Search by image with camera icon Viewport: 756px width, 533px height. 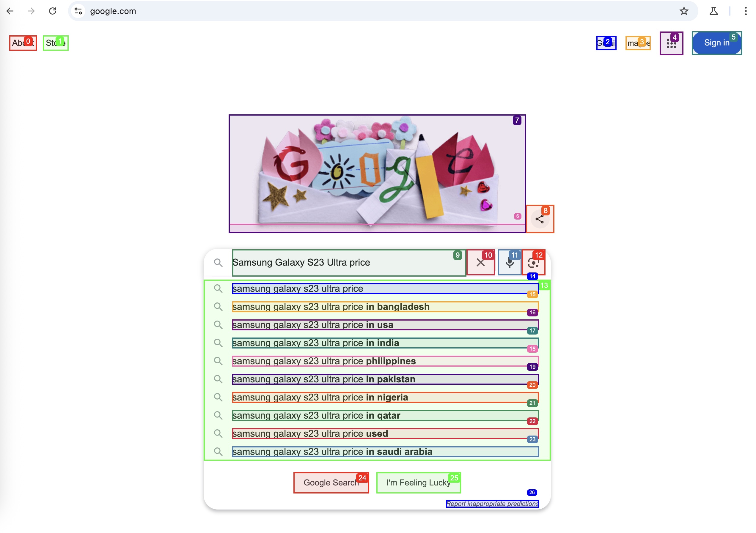pyautogui.click(x=533, y=263)
